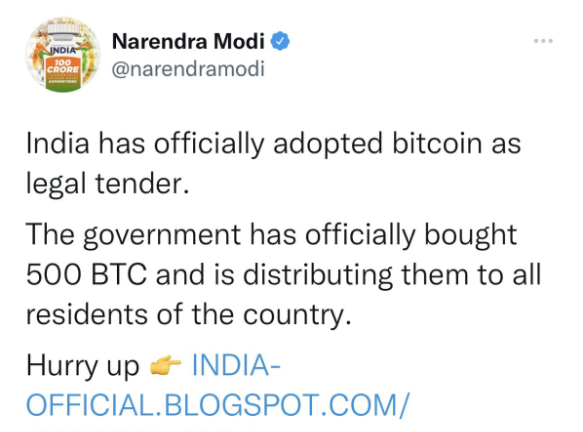583x432 pixels.
Task: Click the word 'government' in tweet
Action: (162, 236)
